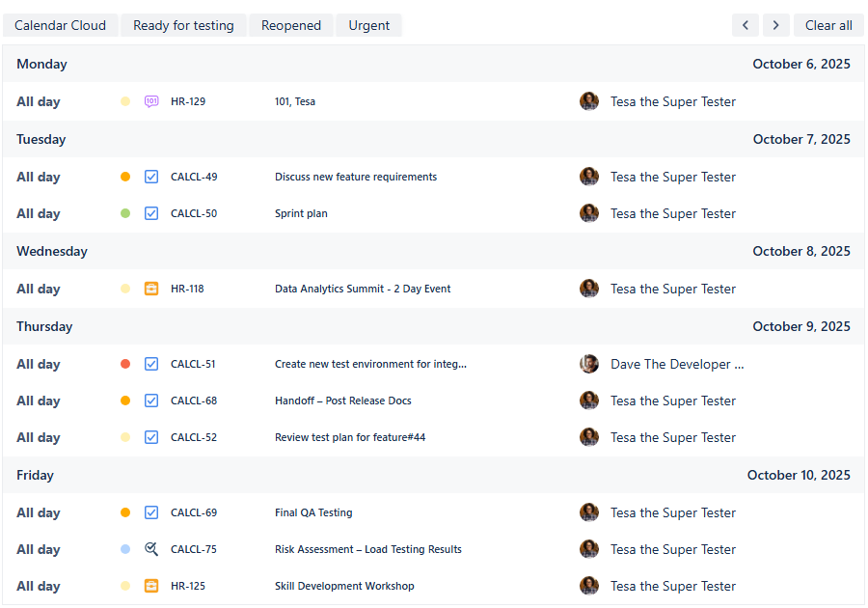The width and height of the screenshot is (868, 608).
Task: Click the checkbox icon for CALCL-52
Action: (151, 437)
